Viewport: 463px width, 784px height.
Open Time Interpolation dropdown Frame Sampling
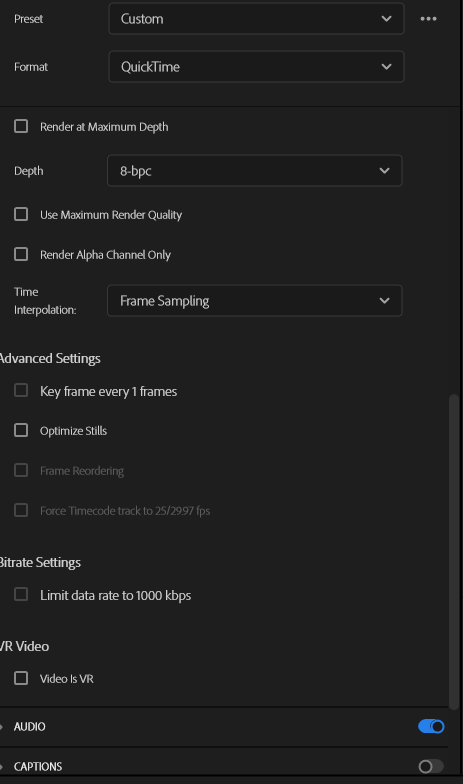pyautogui.click(x=254, y=300)
